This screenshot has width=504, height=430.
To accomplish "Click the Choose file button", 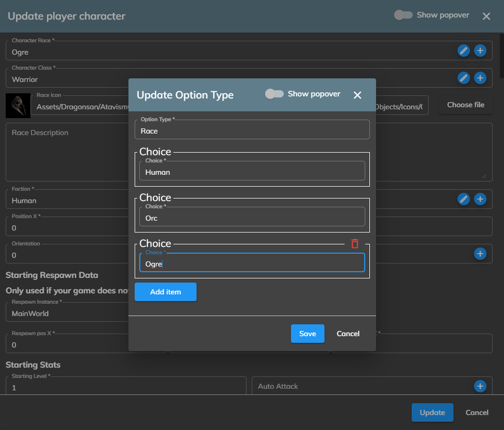I will [x=465, y=105].
